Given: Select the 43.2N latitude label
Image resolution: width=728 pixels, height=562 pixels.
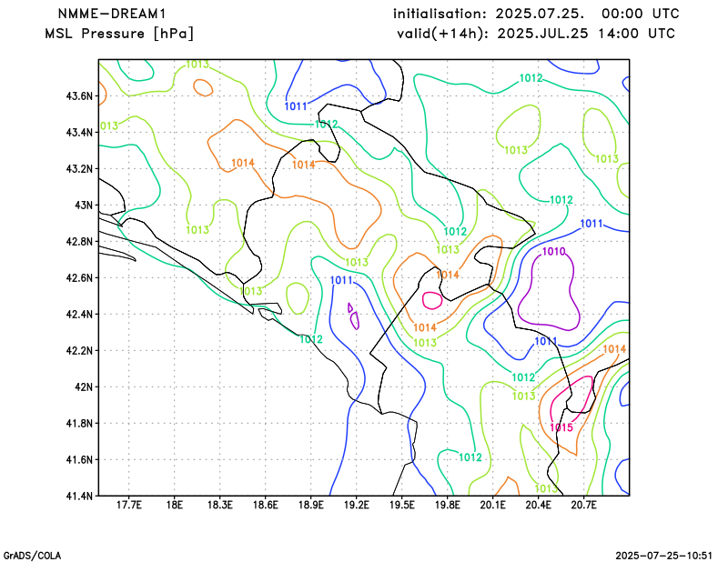Looking at the screenshot, I should [x=79, y=168].
